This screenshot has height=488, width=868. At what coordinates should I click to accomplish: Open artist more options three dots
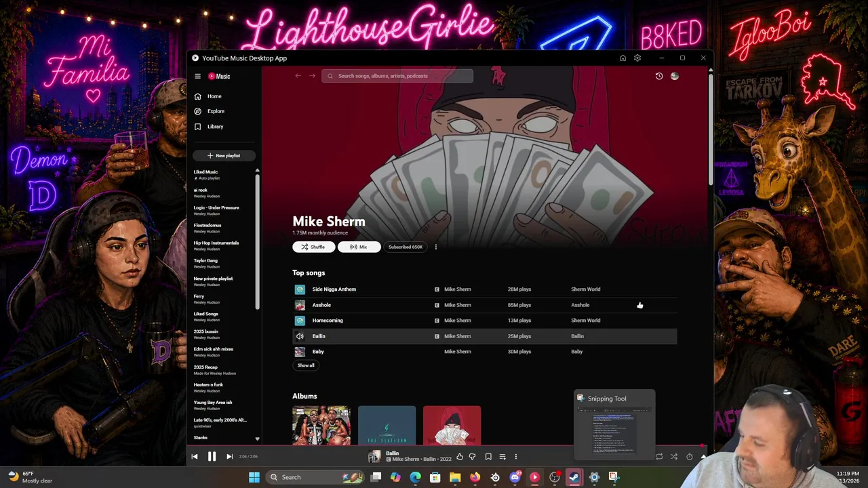pos(435,247)
